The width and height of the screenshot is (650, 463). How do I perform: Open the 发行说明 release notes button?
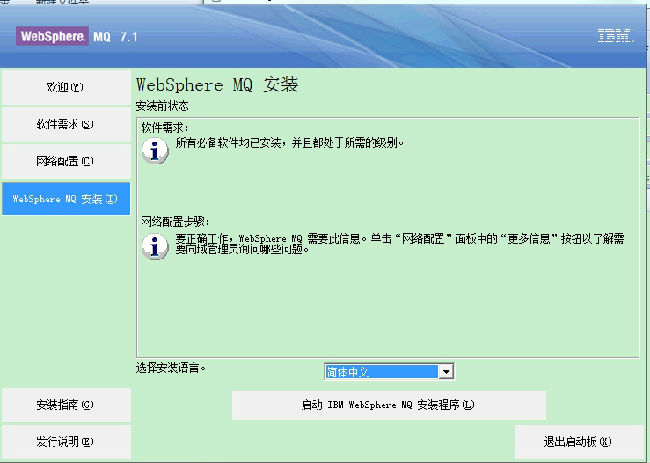(66, 441)
